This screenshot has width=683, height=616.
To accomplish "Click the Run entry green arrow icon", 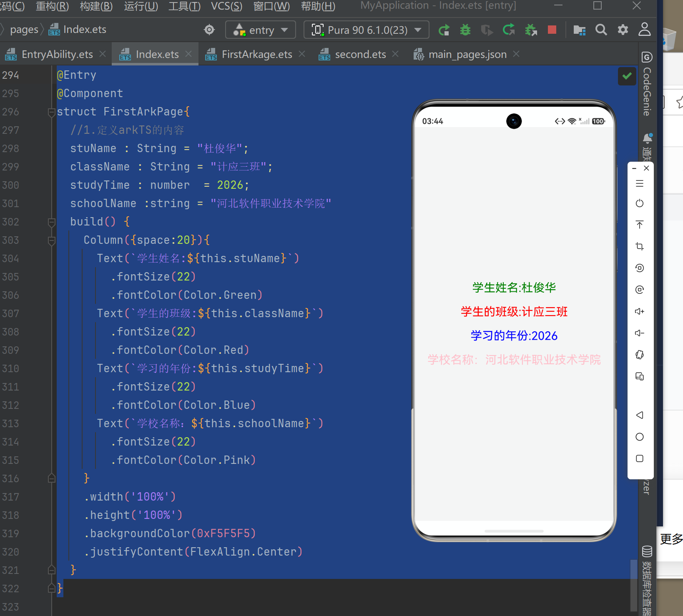I will 444,30.
